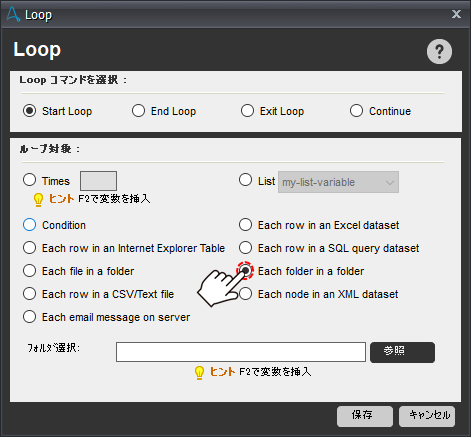
Task: Open the my-list-variable dropdown
Action: 338,182
